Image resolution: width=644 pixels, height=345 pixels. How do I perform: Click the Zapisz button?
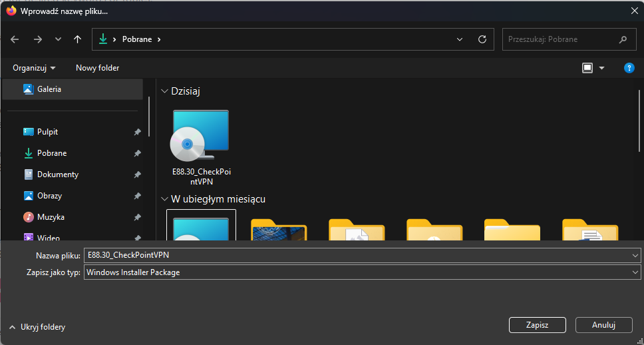coord(537,325)
